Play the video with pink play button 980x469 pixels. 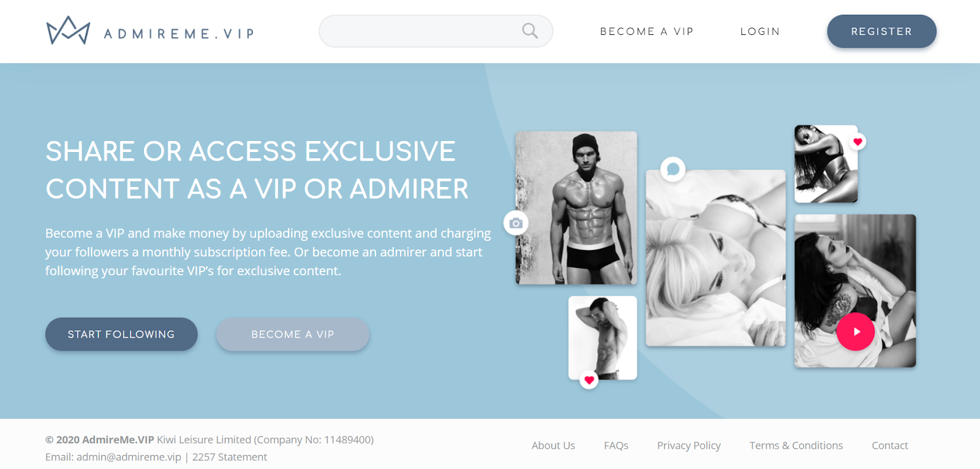click(x=856, y=332)
